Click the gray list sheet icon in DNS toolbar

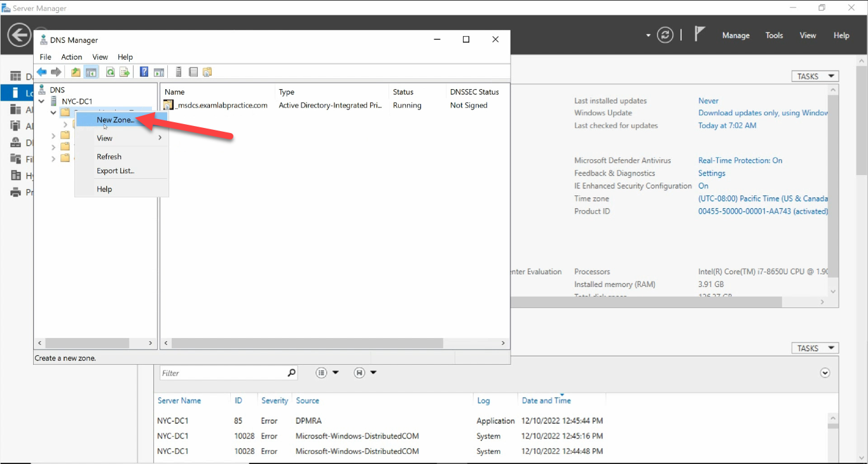193,72
